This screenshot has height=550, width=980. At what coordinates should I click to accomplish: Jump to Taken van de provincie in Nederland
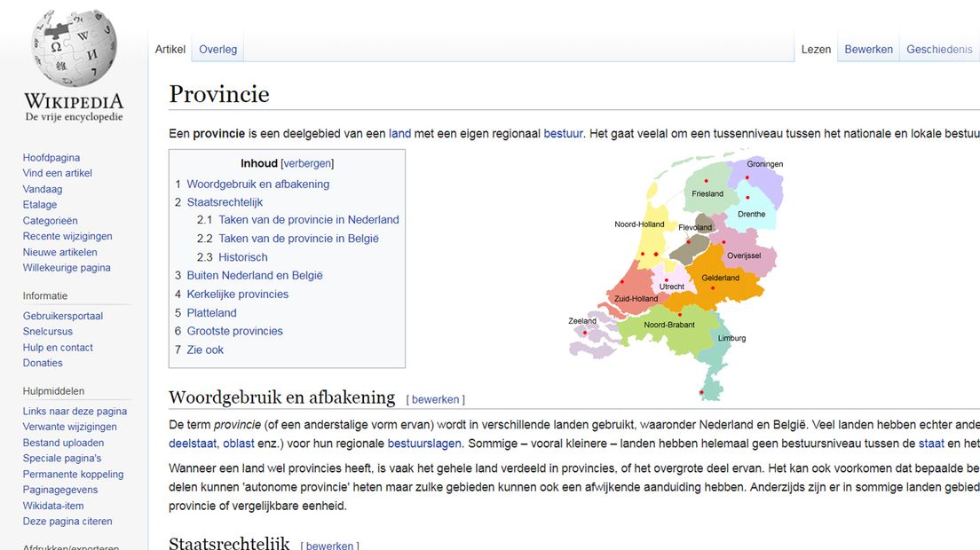pos(309,220)
